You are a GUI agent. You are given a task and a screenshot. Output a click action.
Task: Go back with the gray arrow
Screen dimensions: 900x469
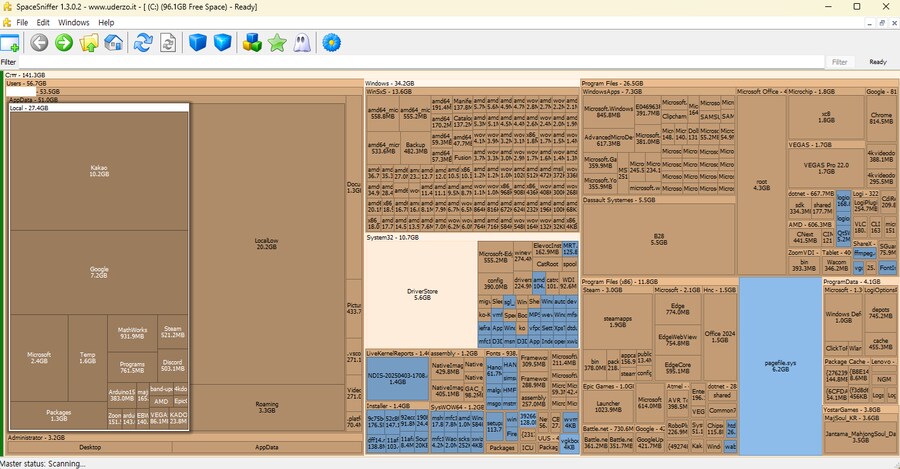tap(39, 42)
